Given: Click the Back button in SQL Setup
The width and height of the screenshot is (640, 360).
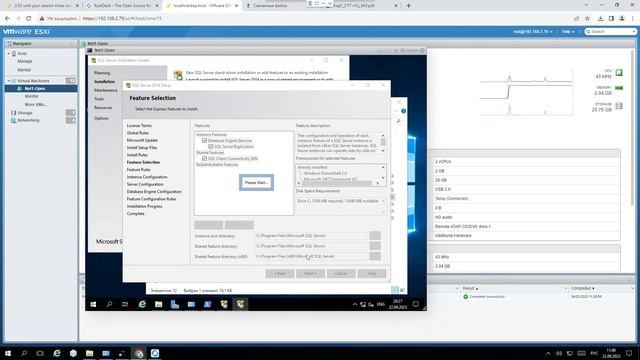Looking at the screenshot, I should tap(280, 273).
